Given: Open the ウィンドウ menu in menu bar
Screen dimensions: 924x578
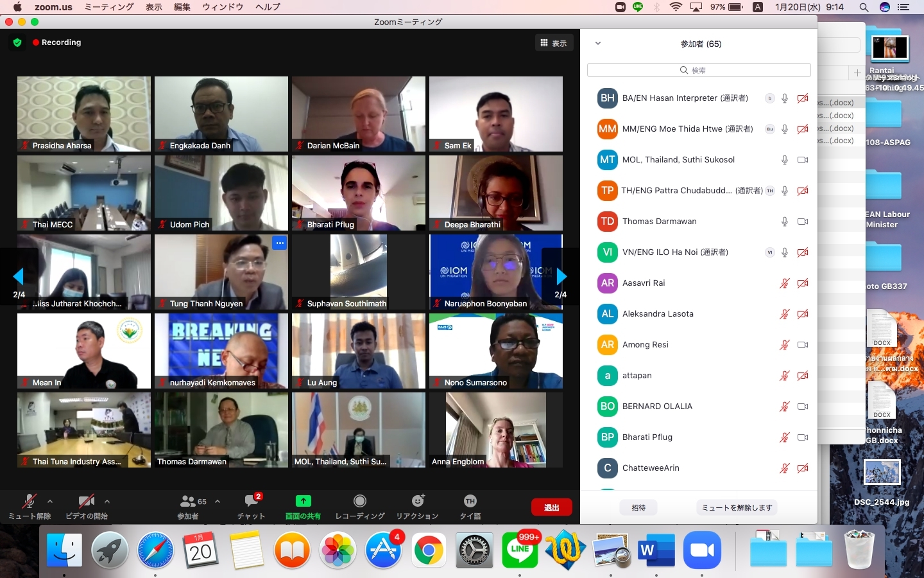Looking at the screenshot, I should pos(223,7).
